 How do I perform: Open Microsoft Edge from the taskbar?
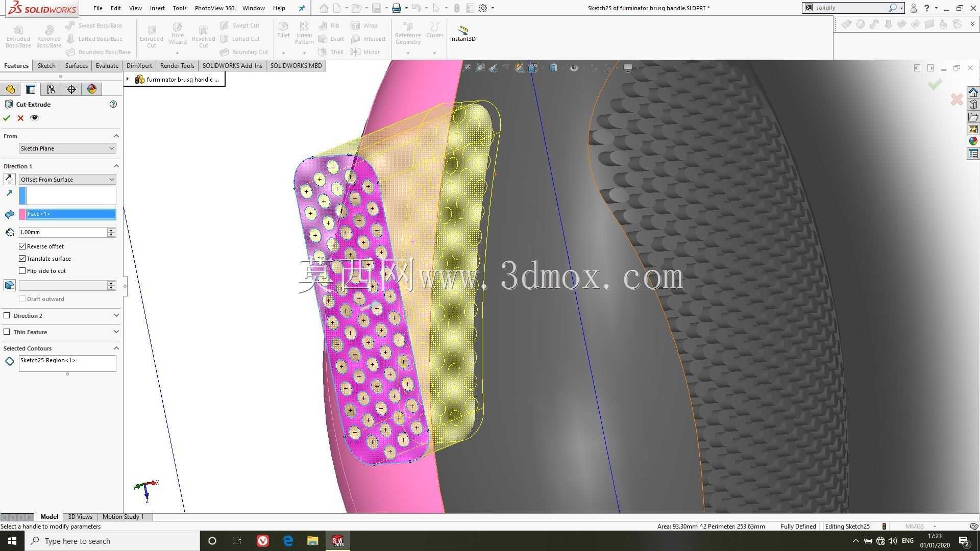click(x=288, y=541)
